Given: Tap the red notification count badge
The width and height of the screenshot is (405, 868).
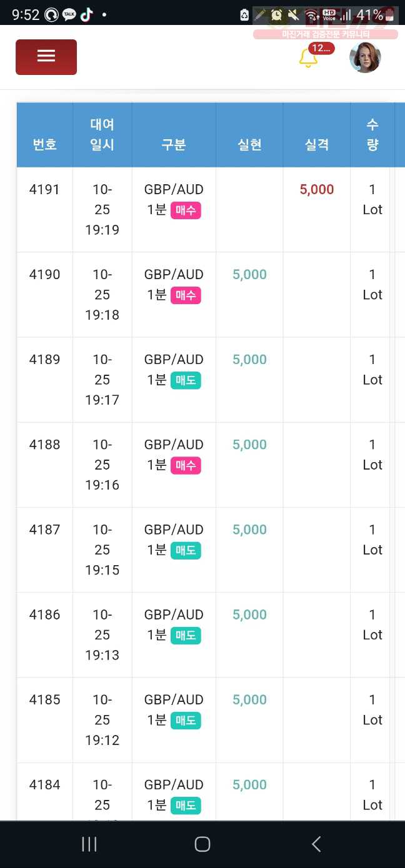Looking at the screenshot, I should [321, 48].
